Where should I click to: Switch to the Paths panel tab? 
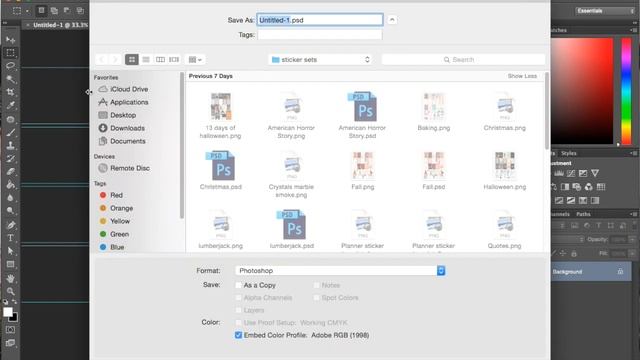click(583, 214)
